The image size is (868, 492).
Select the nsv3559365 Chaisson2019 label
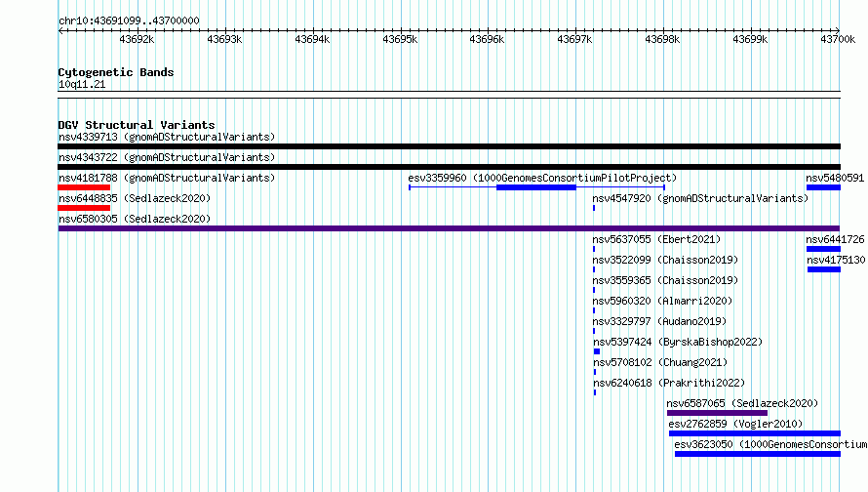click(x=665, y=280)
